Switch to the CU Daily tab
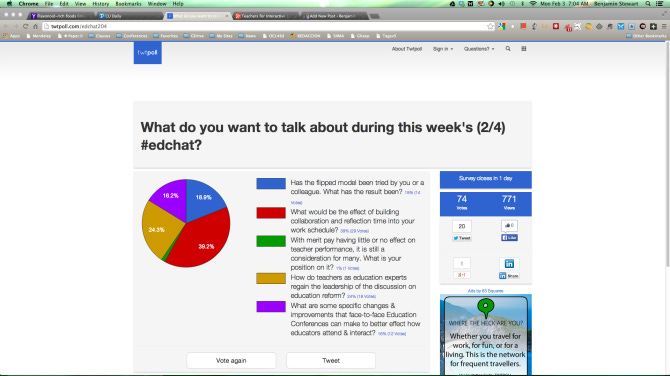This screenshot has height=376, width=670. (x=128, y=16)
